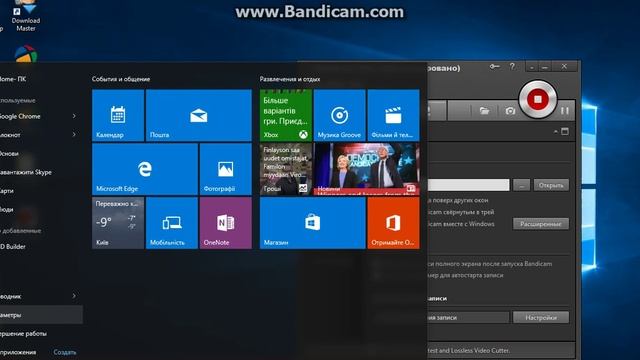Open Все приложения in Start menu
This screenshot has height=360, width=640.
click(x=18, y=352)
